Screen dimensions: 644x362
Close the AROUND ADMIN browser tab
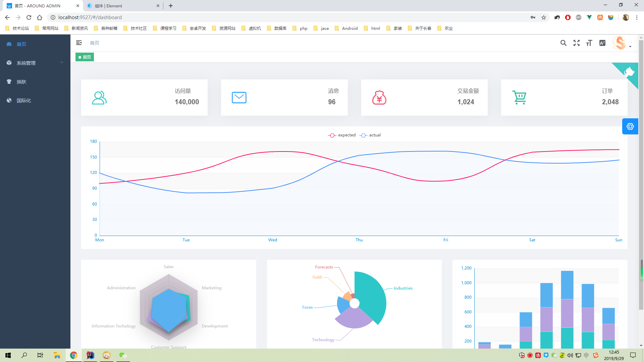[78, 6]
